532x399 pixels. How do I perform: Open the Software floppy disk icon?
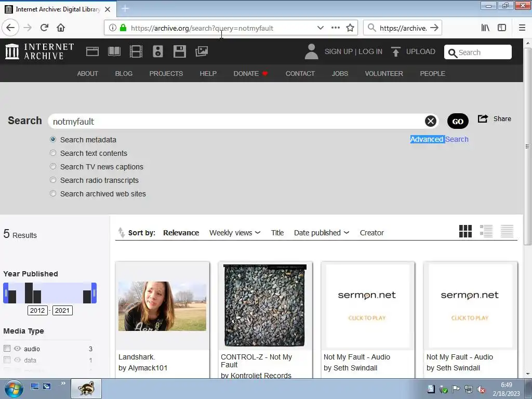click(x=179, y=51)
